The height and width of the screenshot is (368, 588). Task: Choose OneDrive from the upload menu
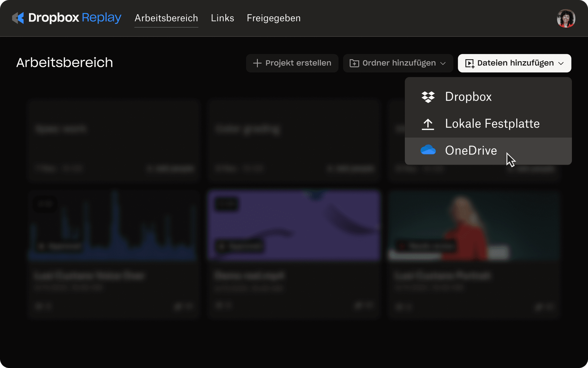point(471,150)
